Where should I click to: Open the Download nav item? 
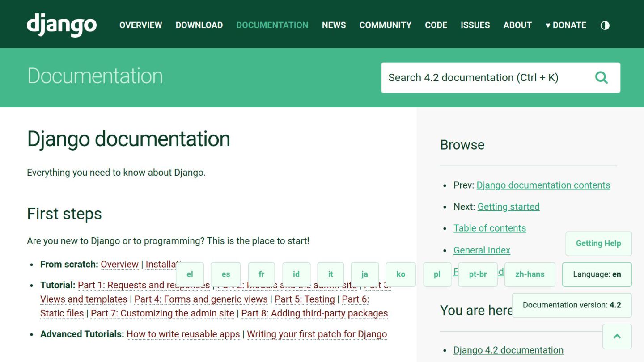(199, 25)
